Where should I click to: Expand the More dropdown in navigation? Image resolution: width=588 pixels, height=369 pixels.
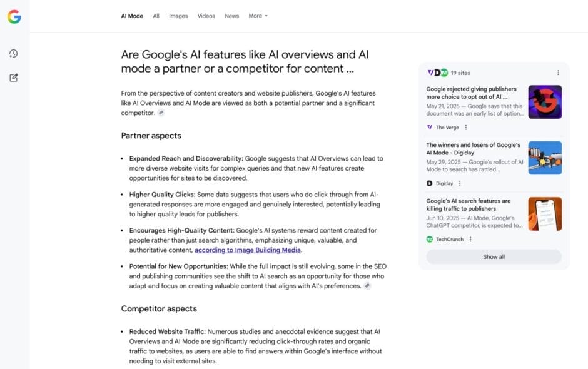[258, 16]
